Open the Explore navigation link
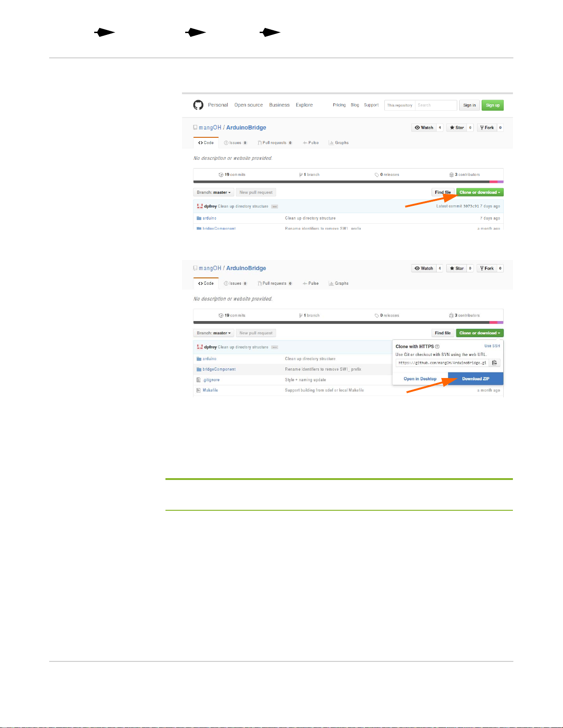This screenshot has height=728, width=563. coord(304,105)
